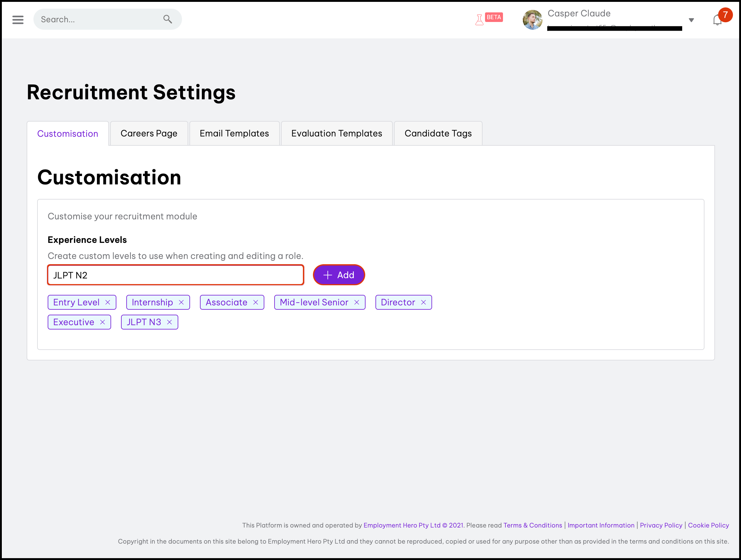Open the Important Information link
Viewport: 741px width, 560px height.
(601, 525)
